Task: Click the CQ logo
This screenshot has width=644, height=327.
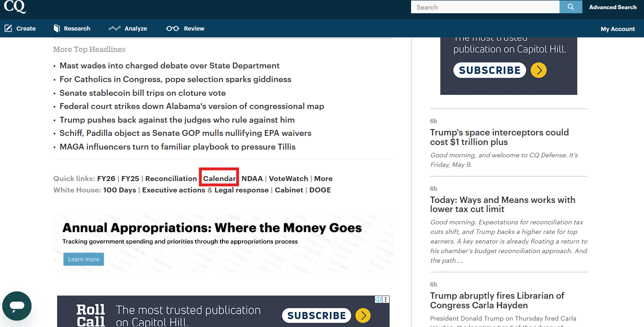Action: (x=15, y=6)
